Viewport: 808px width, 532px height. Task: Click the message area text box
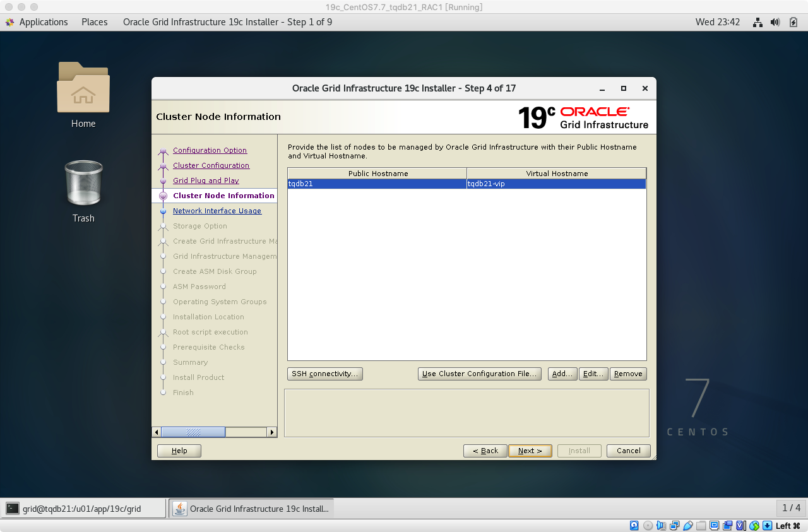click(466, 413)
